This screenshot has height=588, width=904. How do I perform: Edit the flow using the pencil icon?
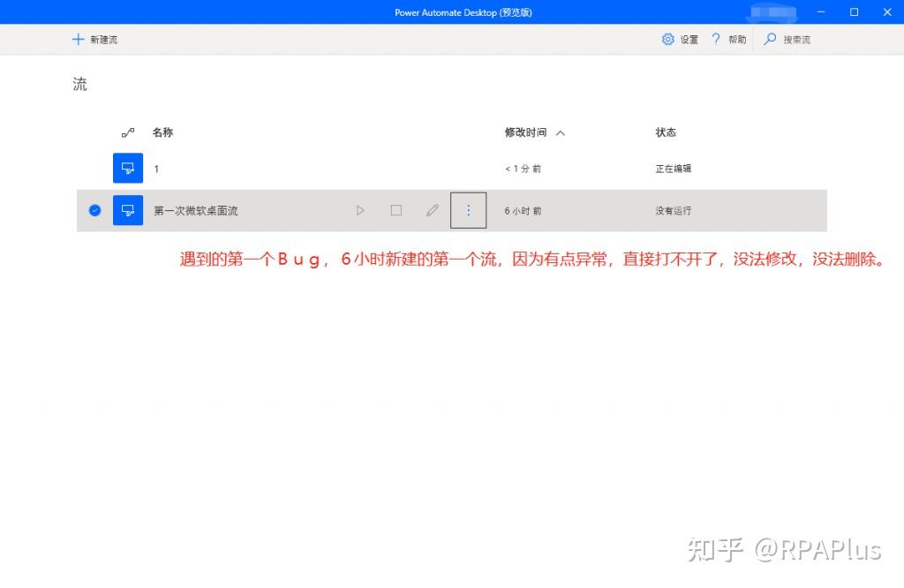[432, 210]
